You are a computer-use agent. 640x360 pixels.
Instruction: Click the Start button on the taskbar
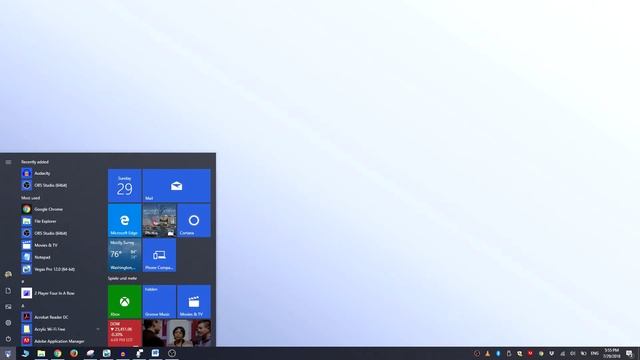coord(8,353)
